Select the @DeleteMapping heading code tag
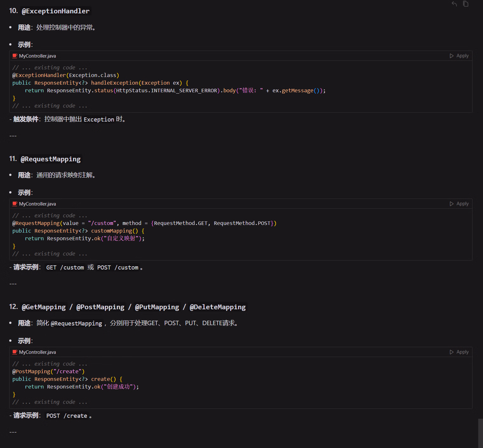The height and width of the screenshot is (448, 483). click(217, 307)
